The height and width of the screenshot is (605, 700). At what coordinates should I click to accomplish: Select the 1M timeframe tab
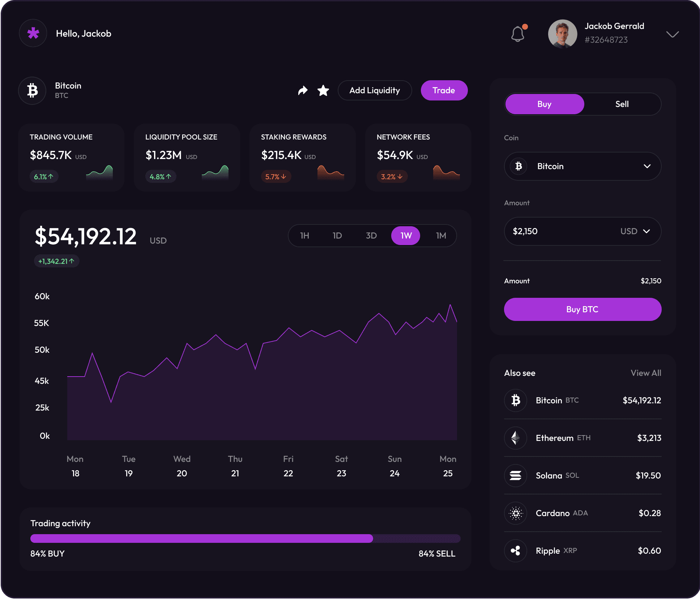click(440, 235)
